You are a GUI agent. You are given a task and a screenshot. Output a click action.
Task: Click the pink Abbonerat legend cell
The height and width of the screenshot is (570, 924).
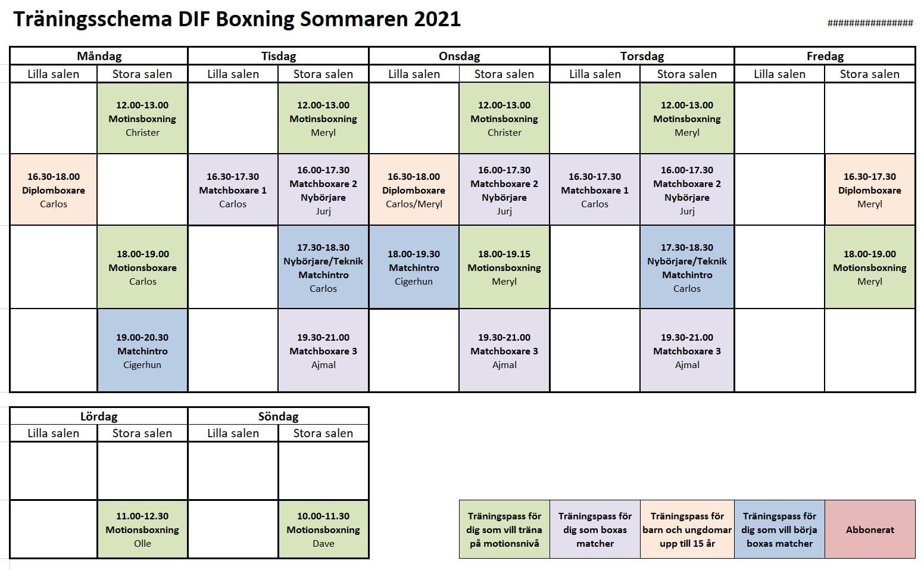[870, 529]
